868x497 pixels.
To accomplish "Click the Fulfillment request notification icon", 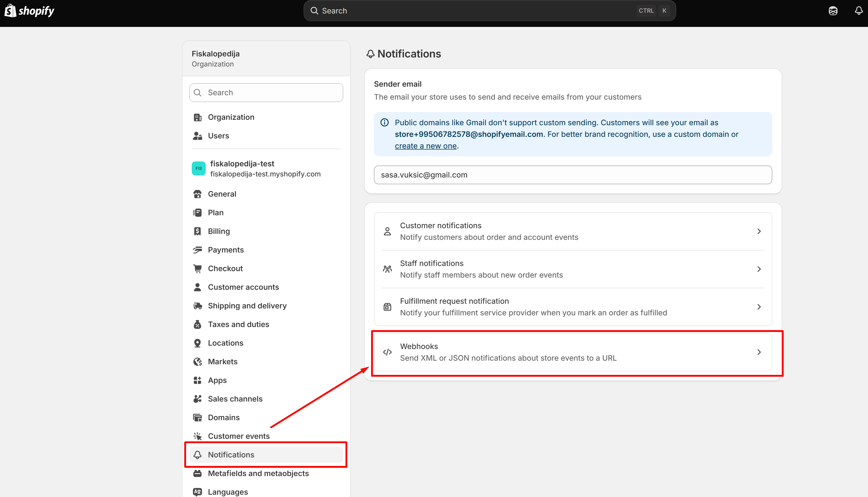I will [x=387, y=307].
